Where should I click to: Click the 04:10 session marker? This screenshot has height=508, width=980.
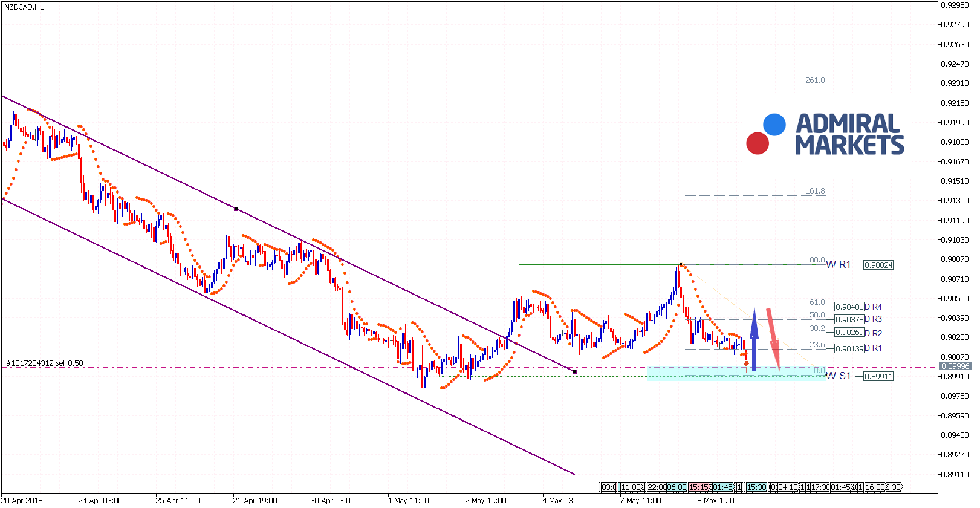click(788, 487)
